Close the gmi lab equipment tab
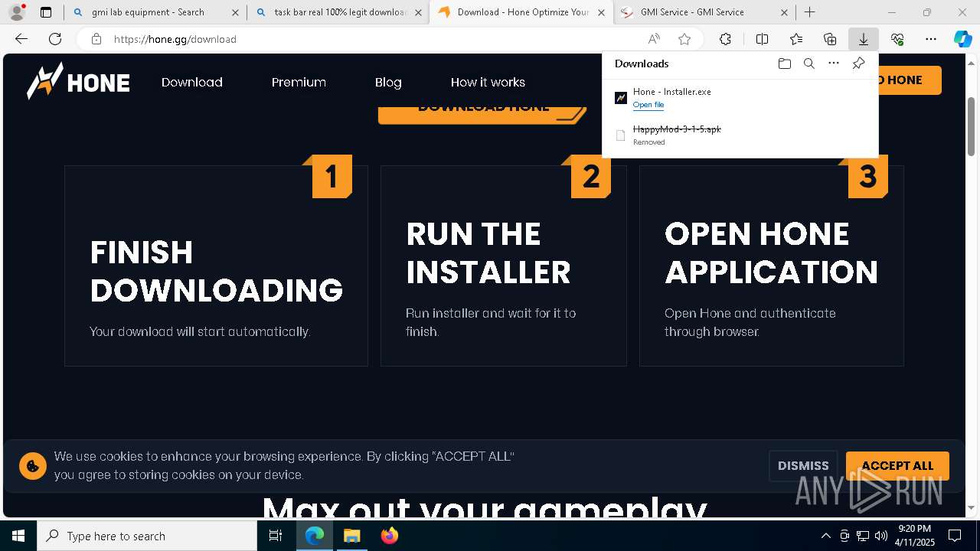This screenshot has height=551, width=980. (x=235, y=12)
